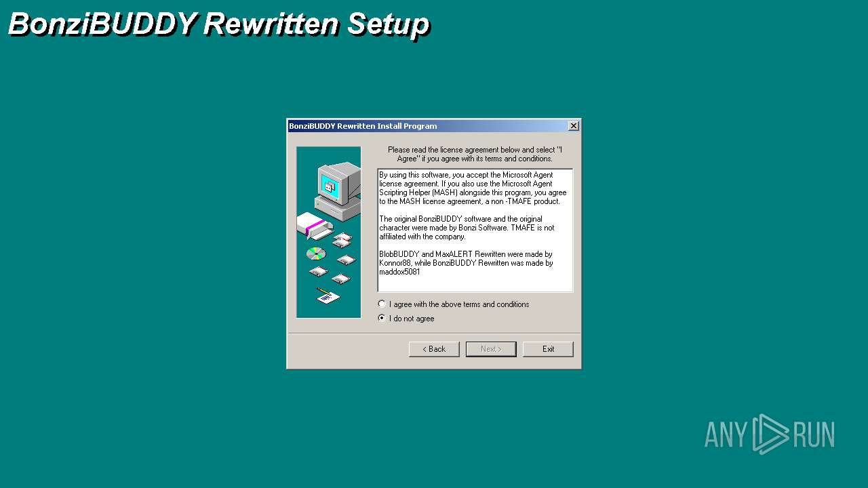This screenshot has height=488, width=868.
Task: Click inside the license agreement text box
Action: point(475,230)
